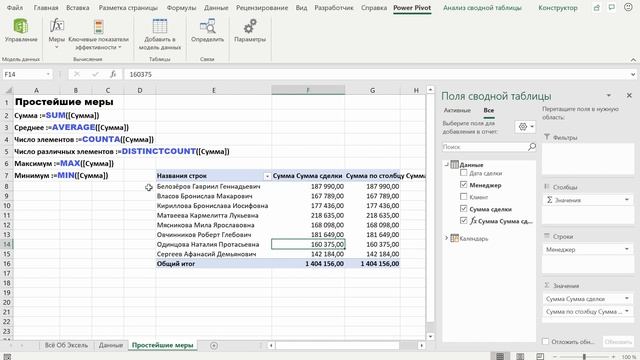
Task: Expand the formula bar
Action: (633, 74)
